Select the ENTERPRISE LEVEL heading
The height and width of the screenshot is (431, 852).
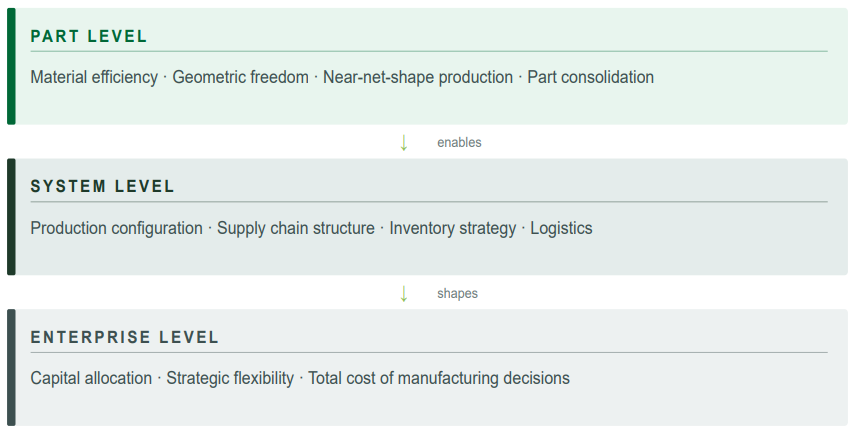coord(125,338)
